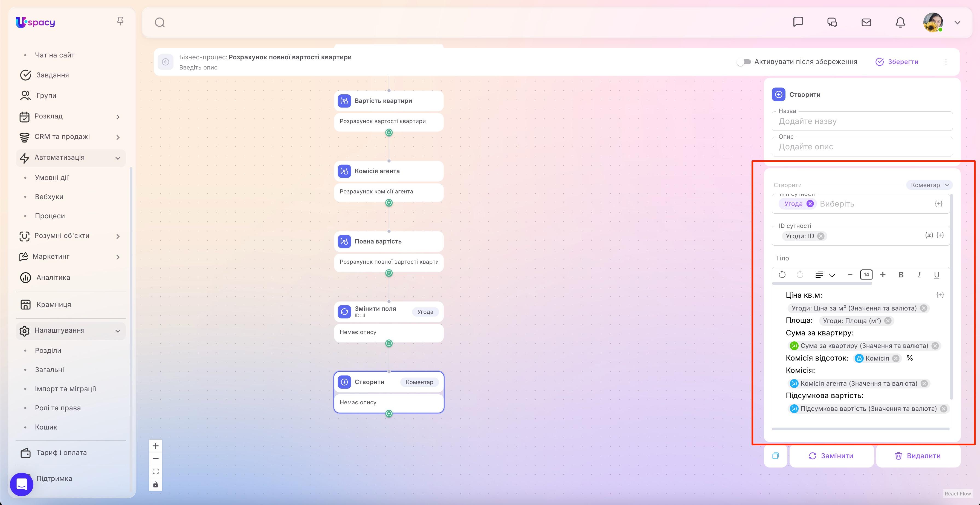Expand the Маркетинг submenu
The height and width of the screenshot is (505, 980).
point(118,257)
